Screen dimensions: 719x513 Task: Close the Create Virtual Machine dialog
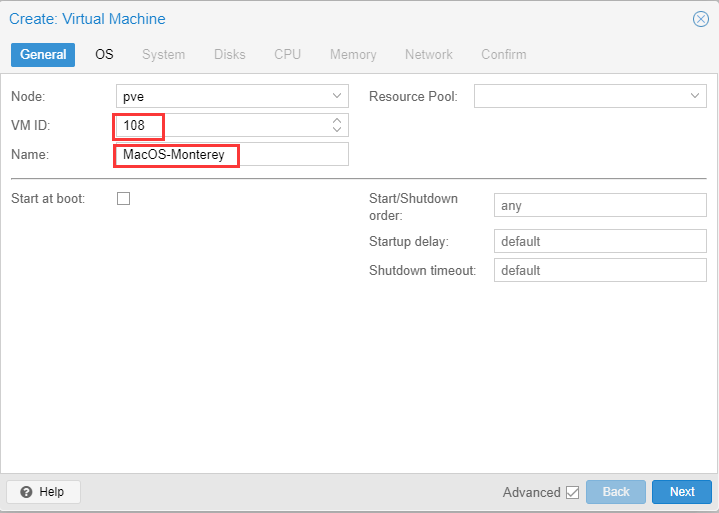[700, 19]
